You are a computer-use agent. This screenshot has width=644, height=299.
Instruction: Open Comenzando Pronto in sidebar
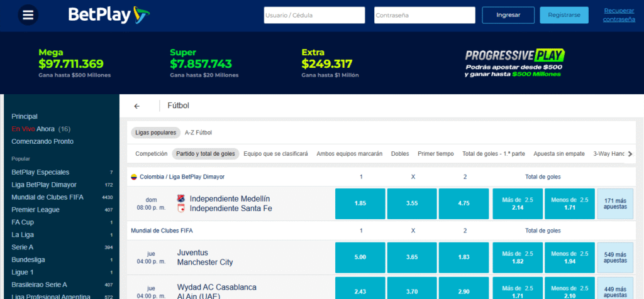pos(43,141)
